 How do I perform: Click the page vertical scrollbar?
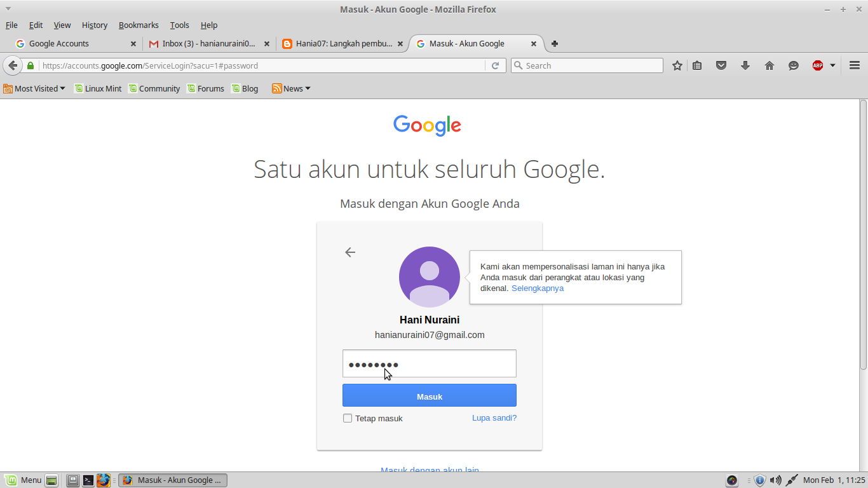tap(864, 235)
